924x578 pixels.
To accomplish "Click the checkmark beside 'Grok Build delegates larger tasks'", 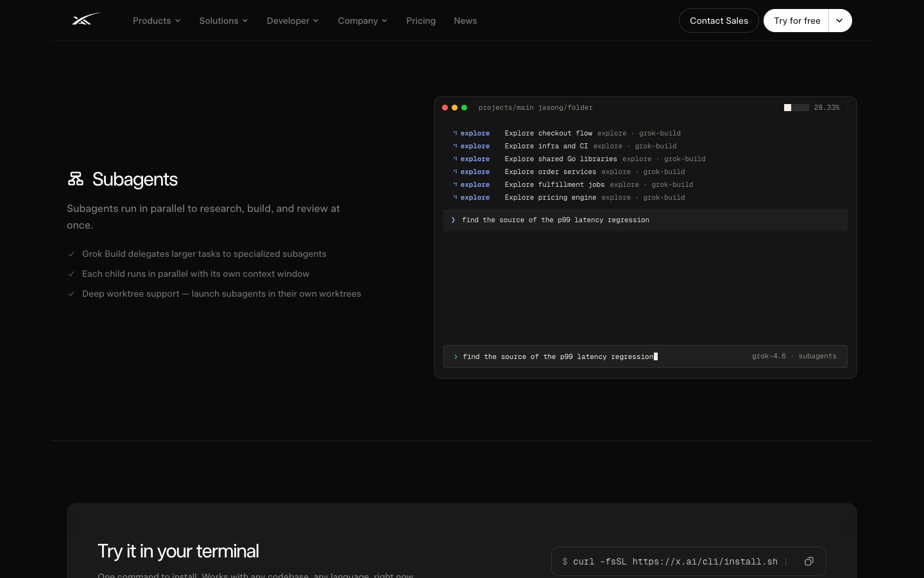I will (x=71, y=254).
